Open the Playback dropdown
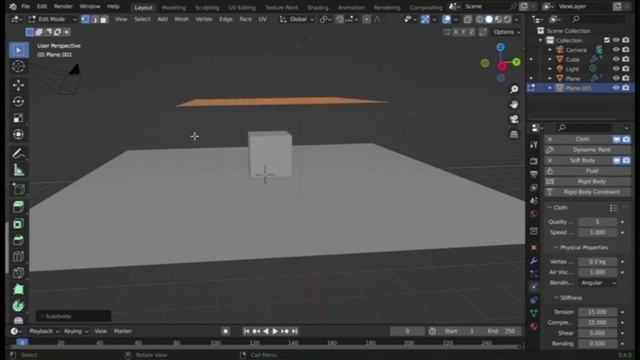 tap(44, 331)
